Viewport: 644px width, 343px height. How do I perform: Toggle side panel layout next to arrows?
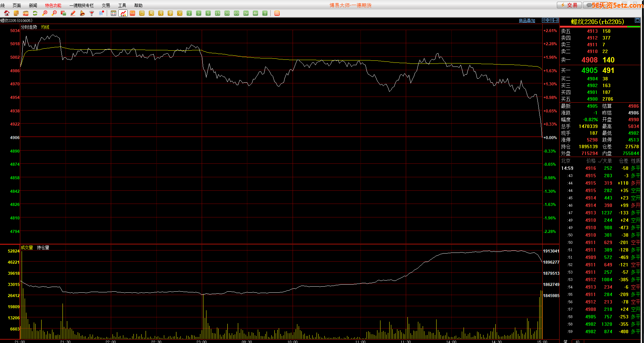click(556, 20)
